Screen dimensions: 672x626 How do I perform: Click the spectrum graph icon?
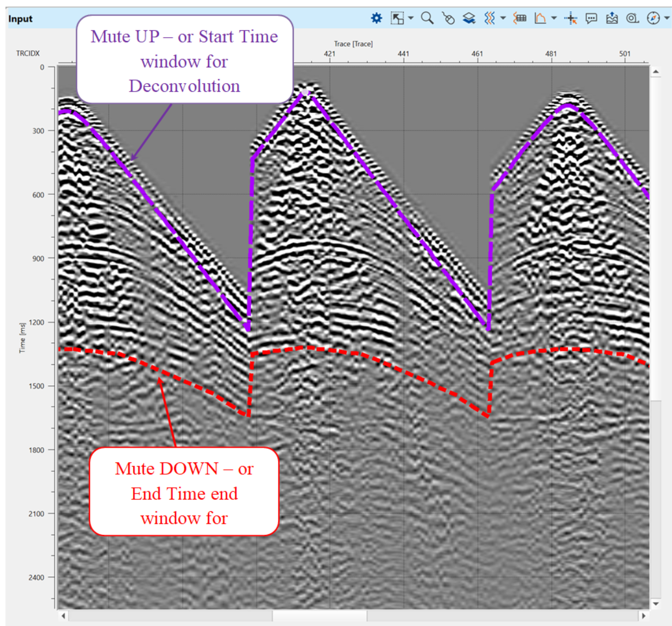[x=540, y=19]
